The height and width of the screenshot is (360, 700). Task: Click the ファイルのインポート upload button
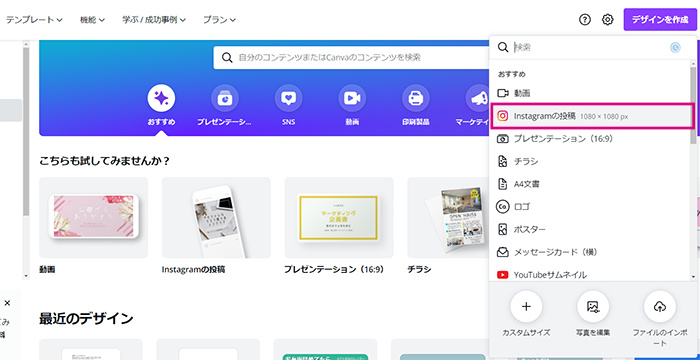[660, 306]
